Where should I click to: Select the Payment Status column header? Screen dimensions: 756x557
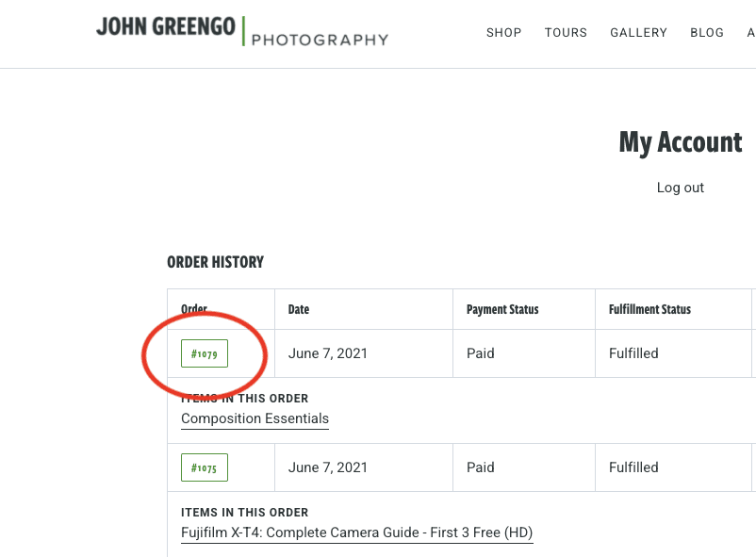pyautogui.click(x=502, y=310)
